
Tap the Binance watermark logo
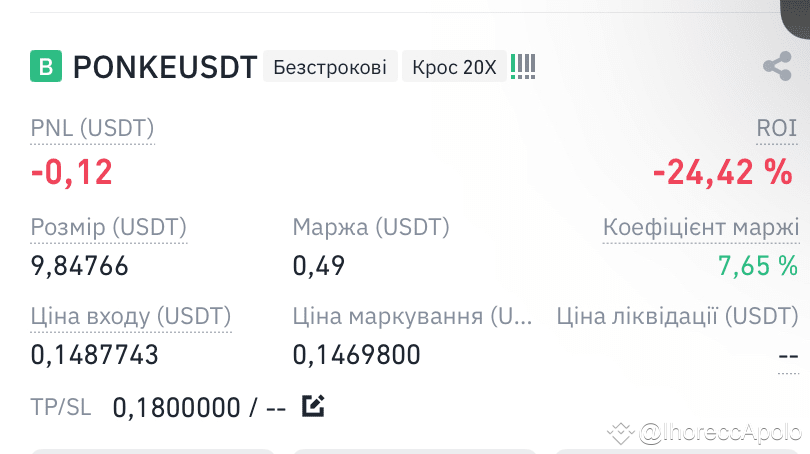pyautogui.click(x=620, y=433)
